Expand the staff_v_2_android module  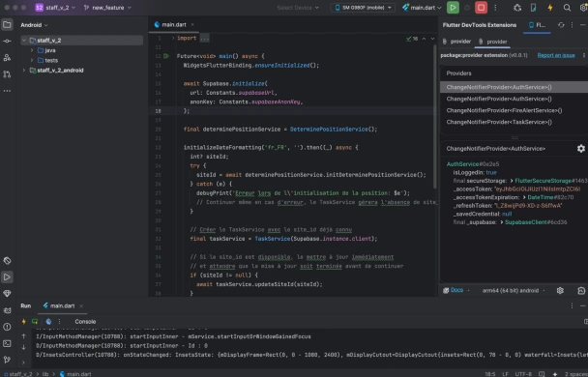point(24,71)
